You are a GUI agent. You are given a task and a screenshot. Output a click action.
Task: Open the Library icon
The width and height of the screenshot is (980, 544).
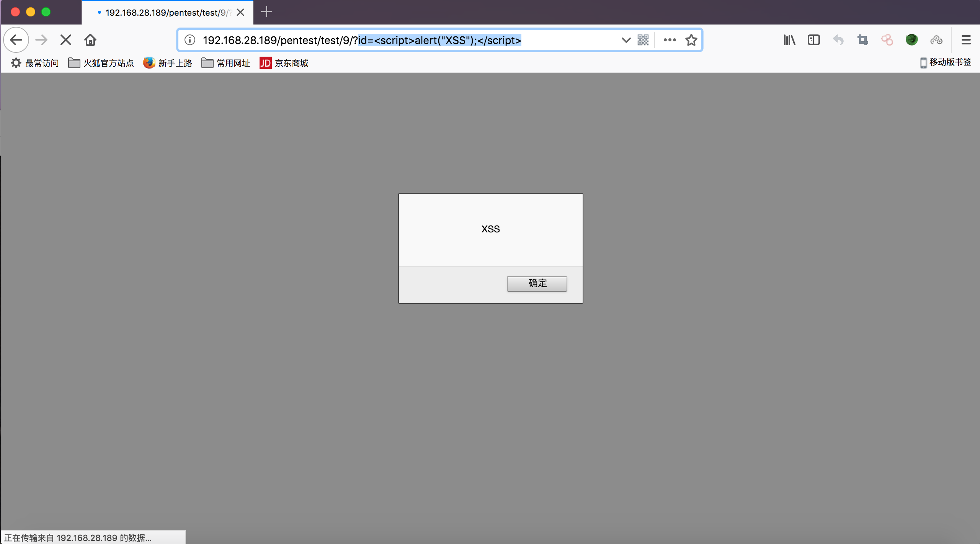pyautogui.click(x=789, y=40)
